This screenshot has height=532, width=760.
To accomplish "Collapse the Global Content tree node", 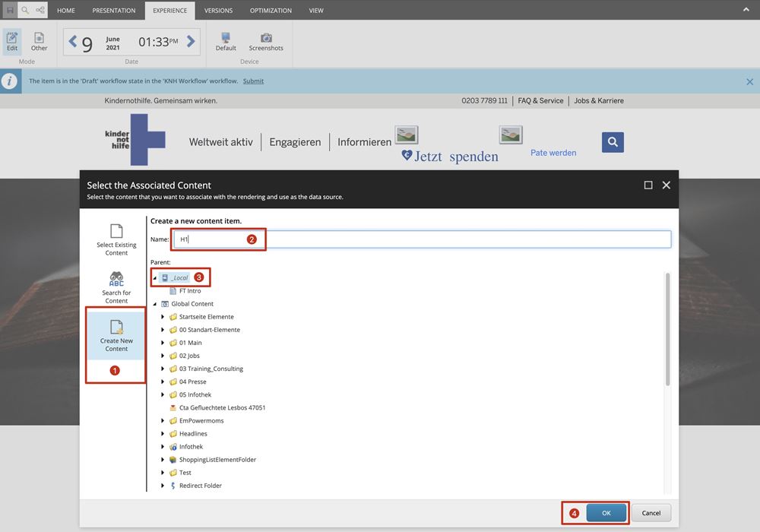I will coord(155,304).
